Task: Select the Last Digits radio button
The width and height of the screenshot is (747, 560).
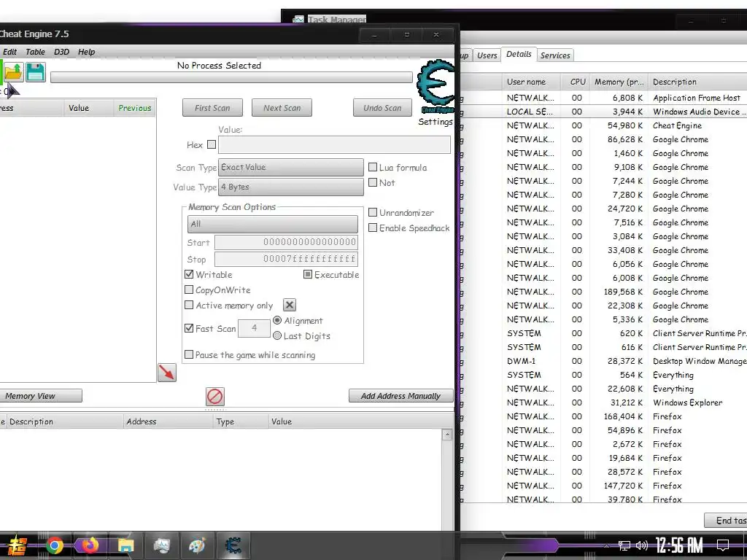Action: pos(277,335)
